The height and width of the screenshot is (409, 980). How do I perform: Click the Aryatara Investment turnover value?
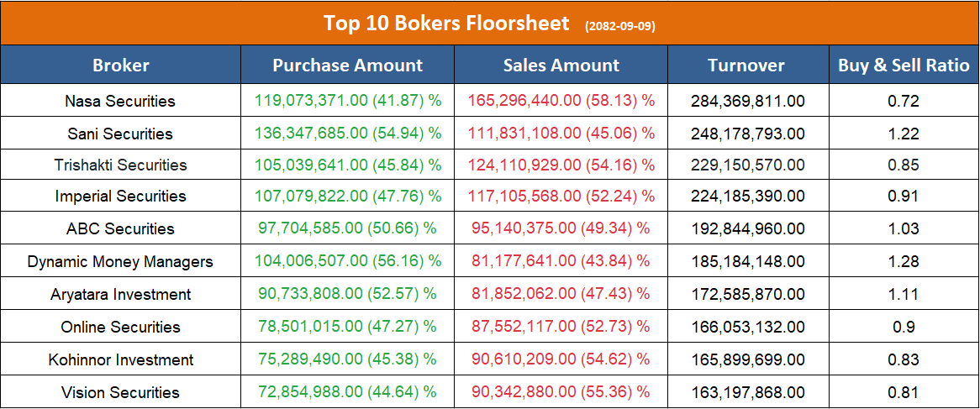[747, 294]
